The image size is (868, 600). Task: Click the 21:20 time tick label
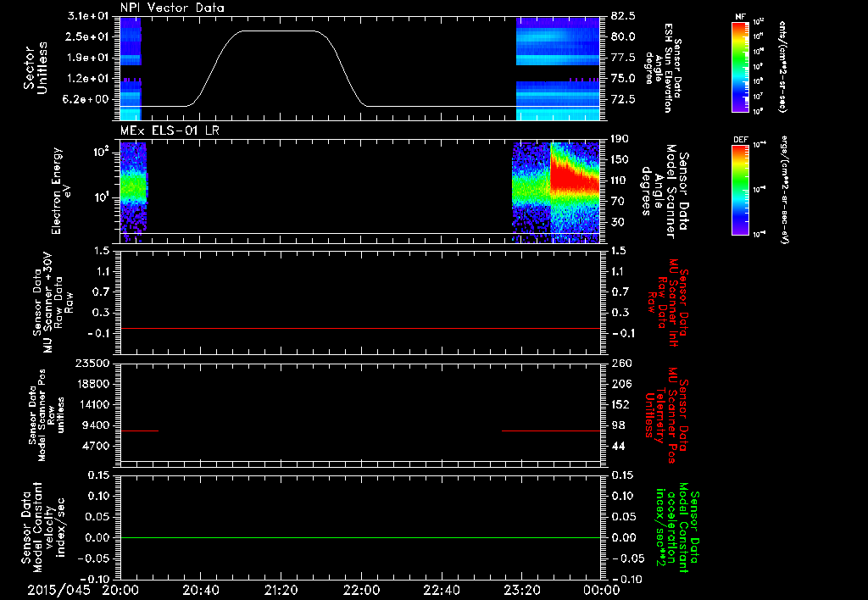(x=281, y=590)
